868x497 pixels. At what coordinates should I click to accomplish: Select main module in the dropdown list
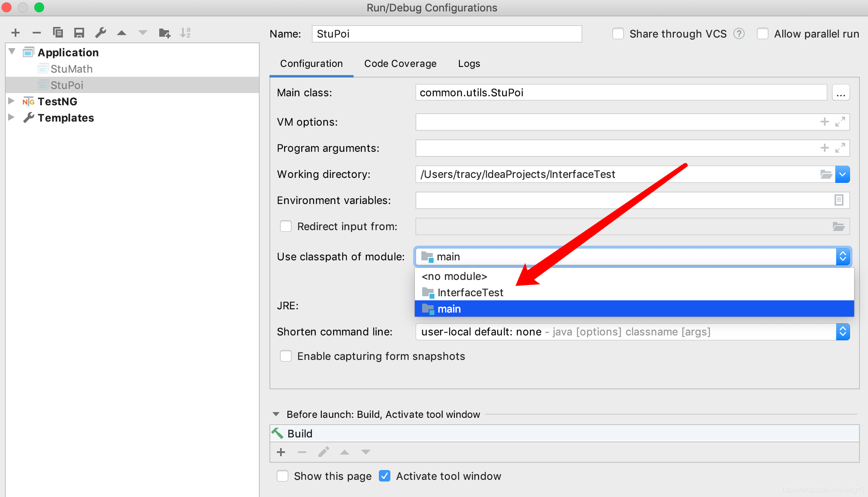click(634, 309)
